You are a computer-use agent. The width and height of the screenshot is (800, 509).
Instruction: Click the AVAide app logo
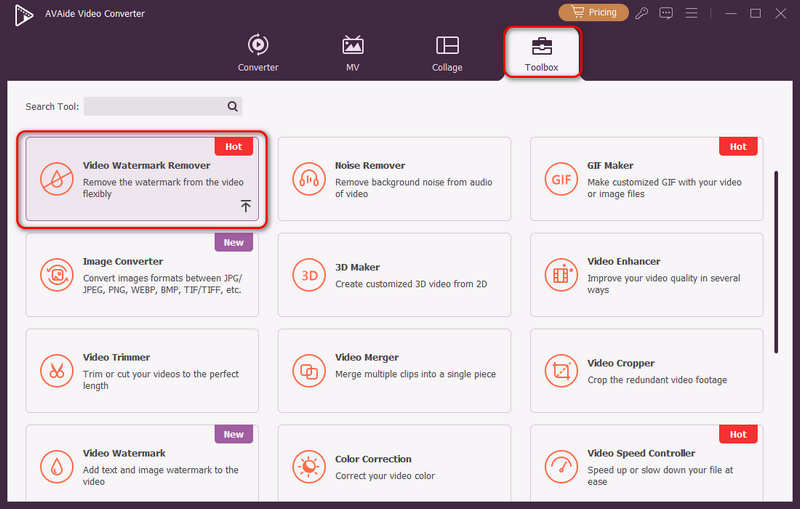click(x=23, y=15)
